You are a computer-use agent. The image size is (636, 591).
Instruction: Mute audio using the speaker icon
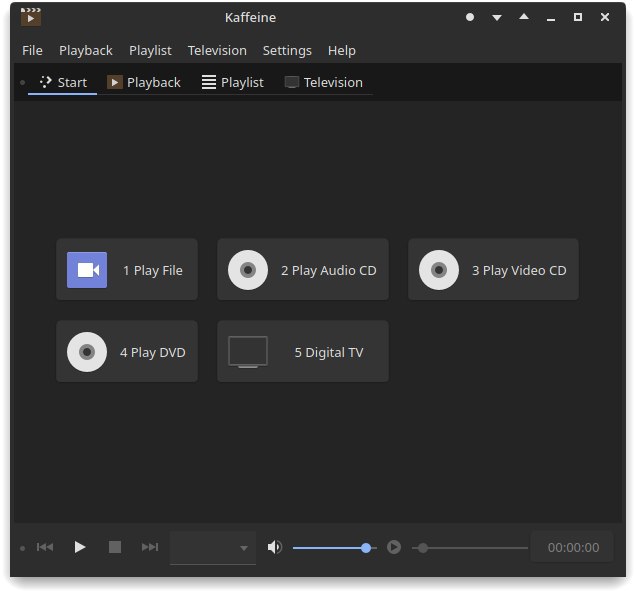[275, 547]
